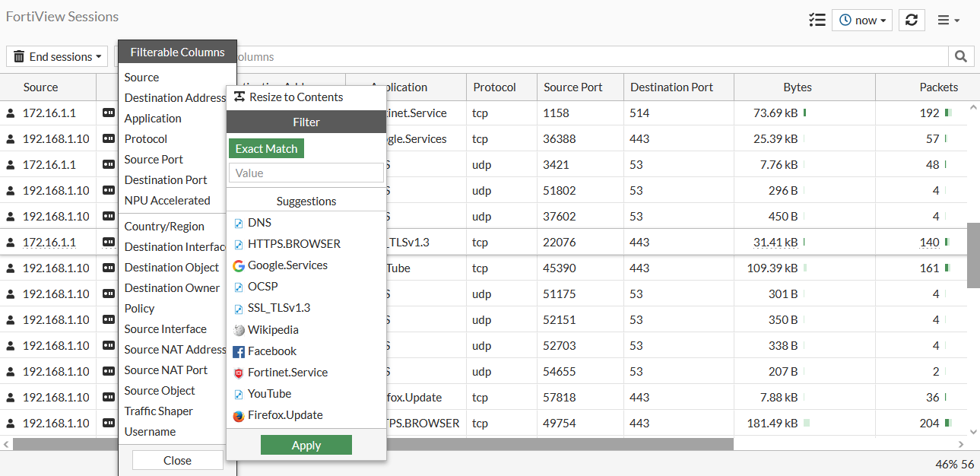Screen dimensions: 980x476
Task: Click the trash icon on End sessions
Action: point(17,56)
